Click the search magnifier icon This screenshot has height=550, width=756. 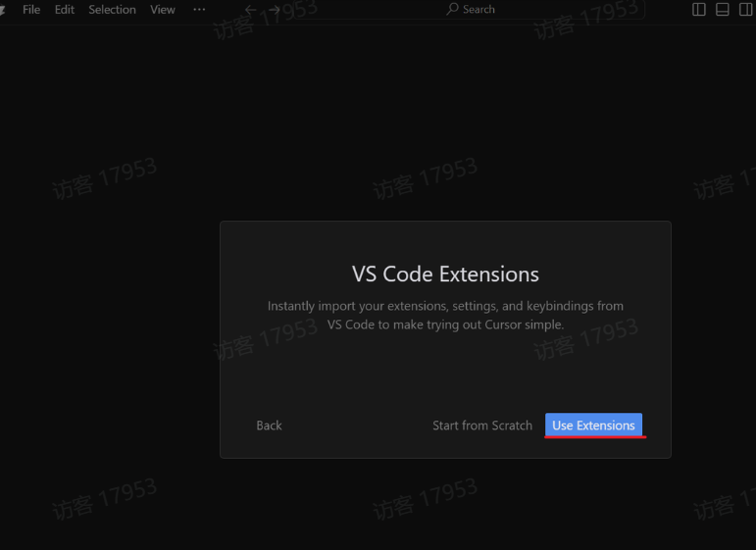452,9
